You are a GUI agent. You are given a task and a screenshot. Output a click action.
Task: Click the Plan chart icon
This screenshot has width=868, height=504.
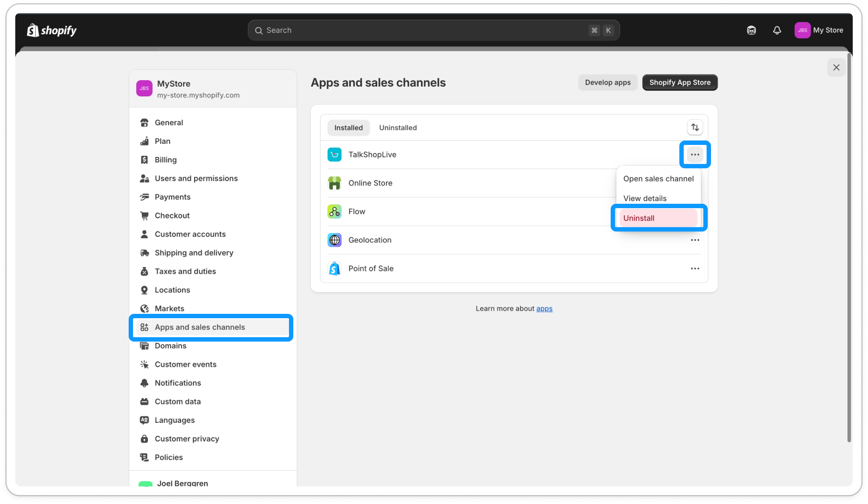point(144,141)
